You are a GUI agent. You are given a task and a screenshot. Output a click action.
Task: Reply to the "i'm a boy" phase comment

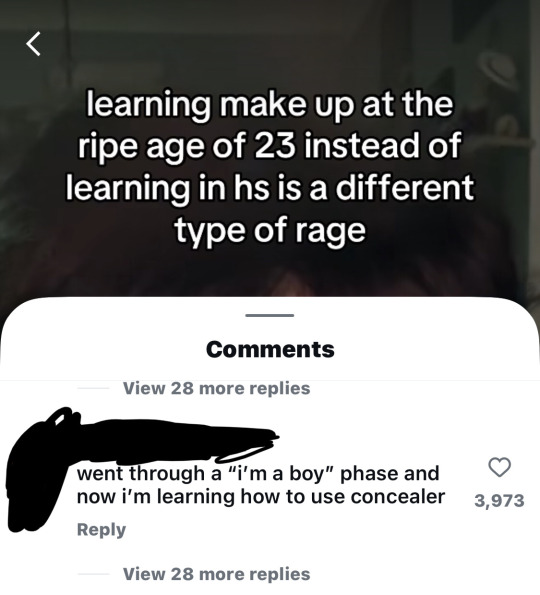(x=101, y=529)
